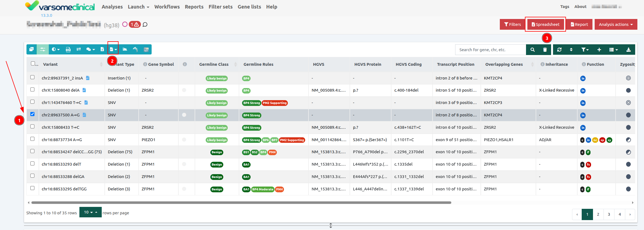Open the rows per page dropdown
Screen dimensions: 644x230
pos(90,212)
